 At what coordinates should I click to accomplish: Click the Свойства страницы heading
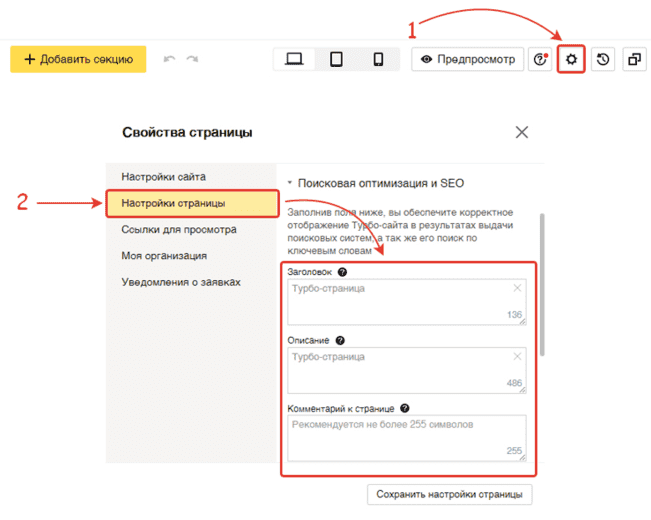point(187,132)
